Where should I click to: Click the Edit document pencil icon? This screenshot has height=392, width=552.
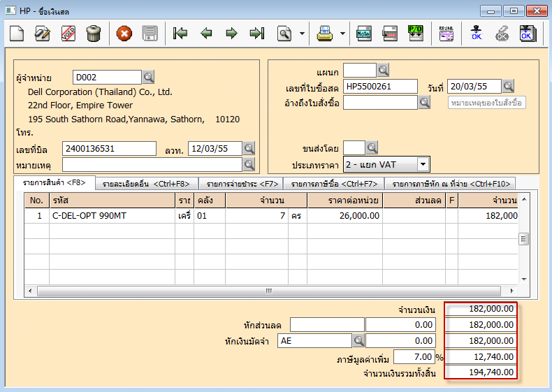pyautogui.click(x=43, y=33)
